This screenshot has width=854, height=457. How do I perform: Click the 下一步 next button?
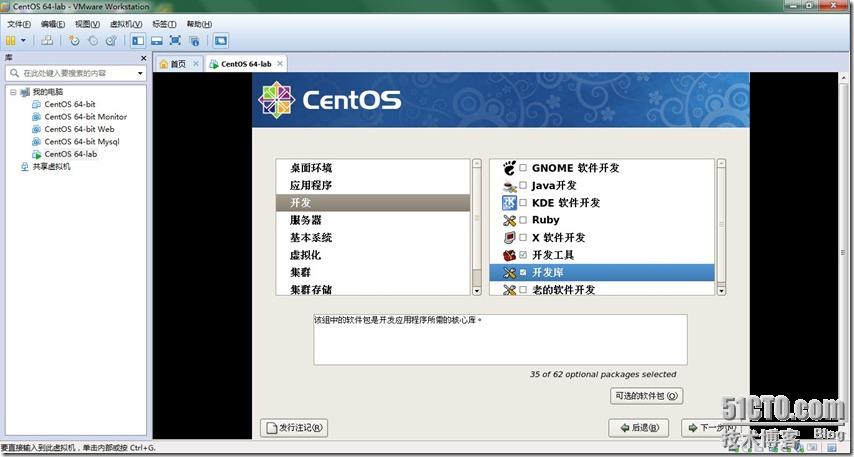click(713, 428)
